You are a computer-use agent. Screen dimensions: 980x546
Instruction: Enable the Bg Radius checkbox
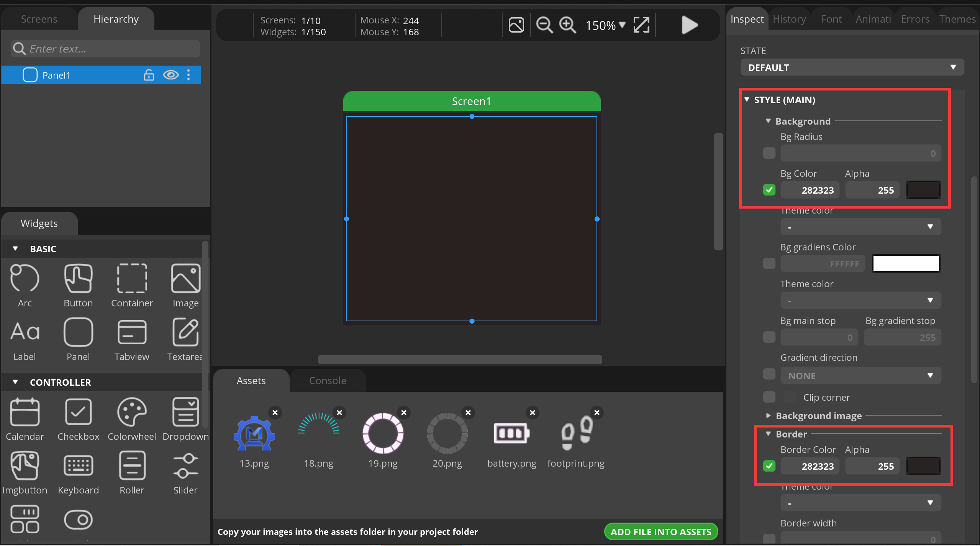tap(769, 153)
